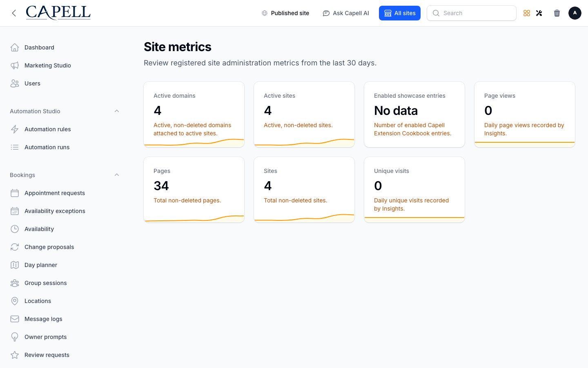The width and height of the screenshot is (588, 368).
Task: Go to Marketing Studio
Action: click(x=65, y=65)
